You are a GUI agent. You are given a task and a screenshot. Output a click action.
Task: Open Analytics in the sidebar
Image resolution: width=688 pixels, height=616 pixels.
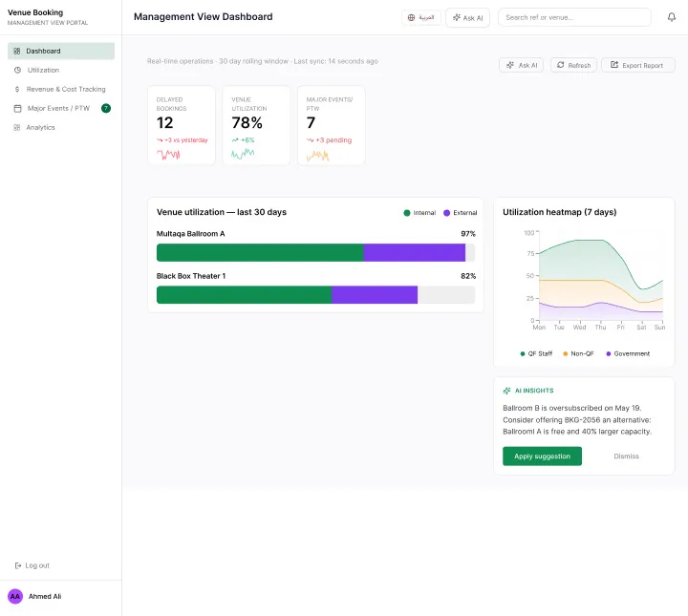[61, 128]
